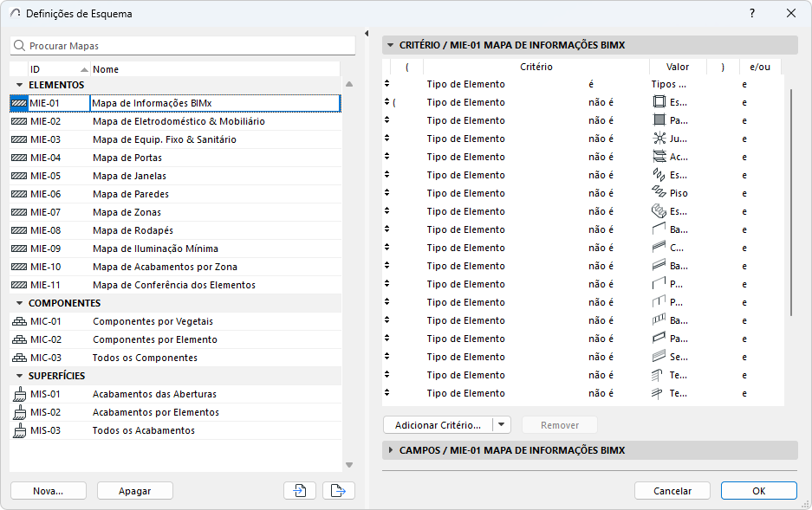Click the reorder handle of the Se... criterion row
Image resolution: width=812 pixels, height=510 pixels.
click(387, 357)
